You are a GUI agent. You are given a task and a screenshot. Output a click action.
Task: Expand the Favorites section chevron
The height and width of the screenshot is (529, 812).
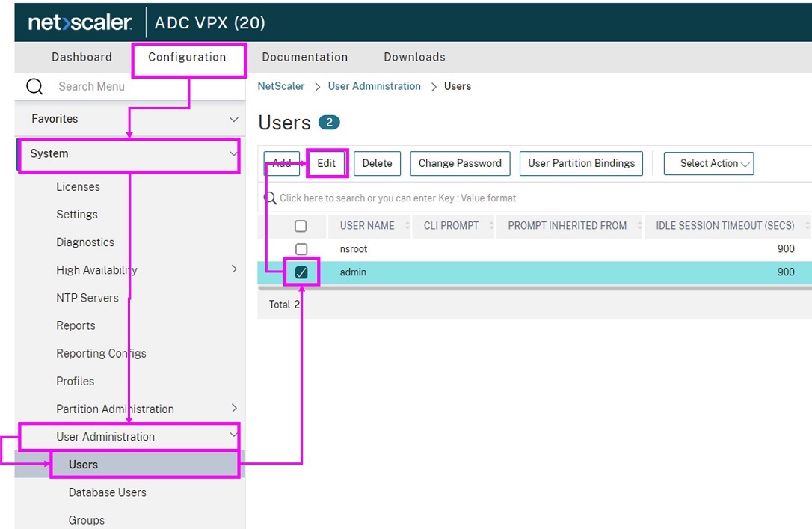[233, 119]
